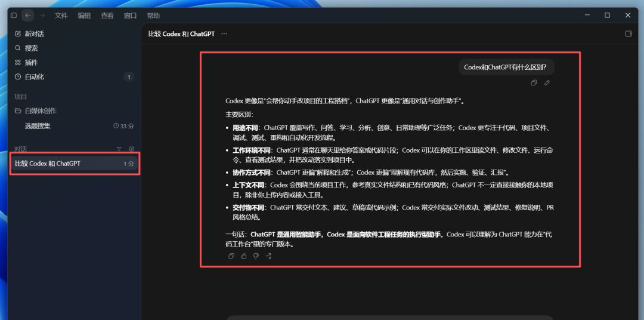Edit the user message with pencil icon
This screenshot has height=320, width=644.
[x=547, y=82]
